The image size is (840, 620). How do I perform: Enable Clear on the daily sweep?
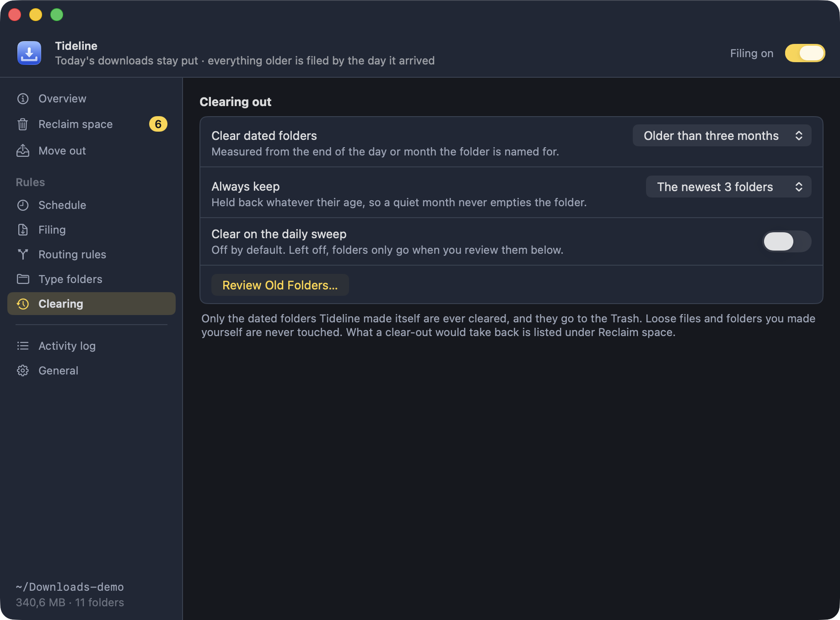point(787,241)
